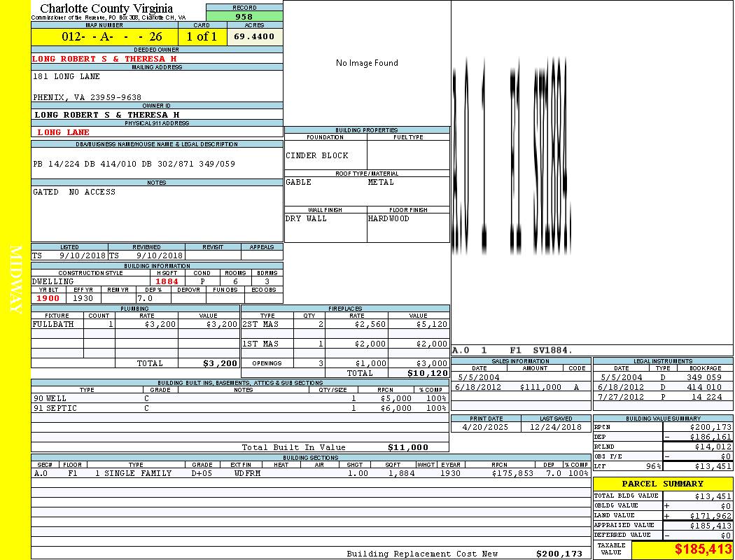The width and height of the screenshot is (735, 560).
Task: Select the Building Replacement Cost New $200,173
Action: (x=559, y=554)
